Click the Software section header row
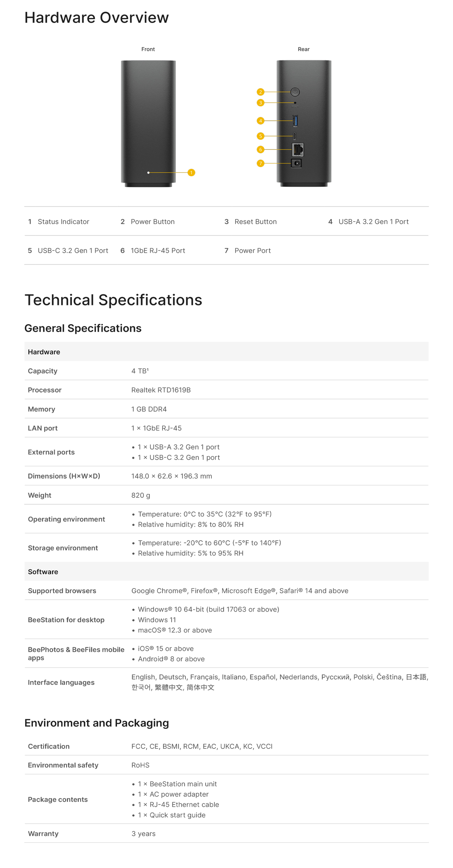Viewport: 453px width, 868px height. pyautogui.click(x=226, y=572)
